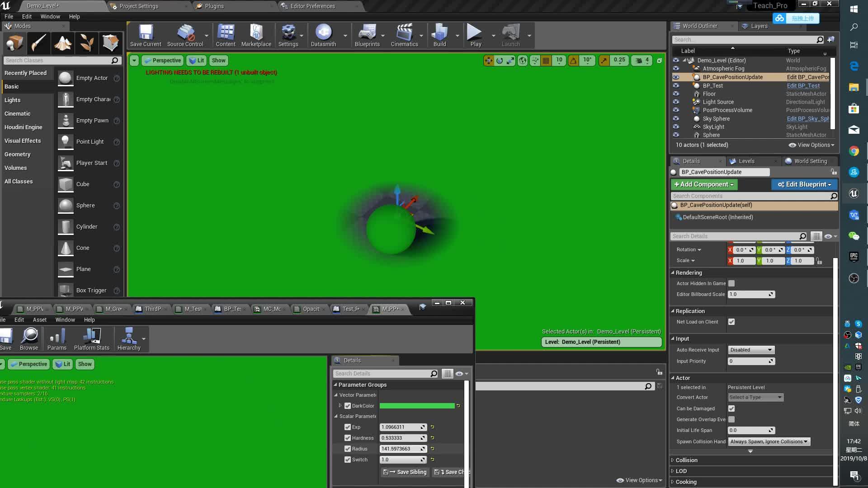Click the Add Component button
The width and height of the screenshot is (868, 488).
(703, 184)
